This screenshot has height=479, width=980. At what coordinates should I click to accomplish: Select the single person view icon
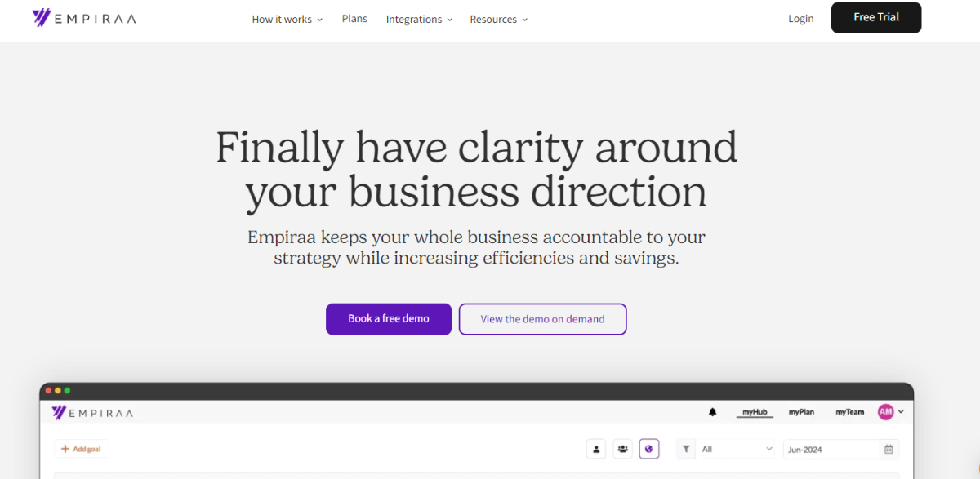click(x=597, y=449)
